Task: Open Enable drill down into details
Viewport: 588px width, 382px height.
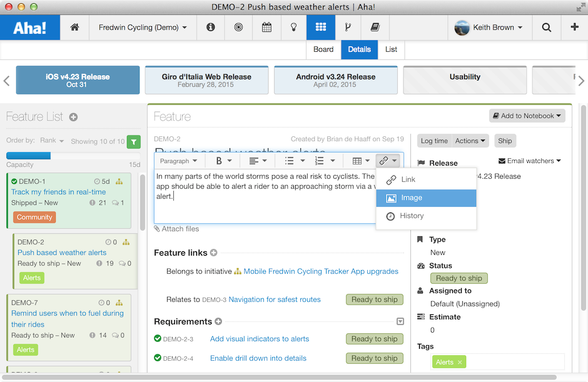Action: [258, 358]
